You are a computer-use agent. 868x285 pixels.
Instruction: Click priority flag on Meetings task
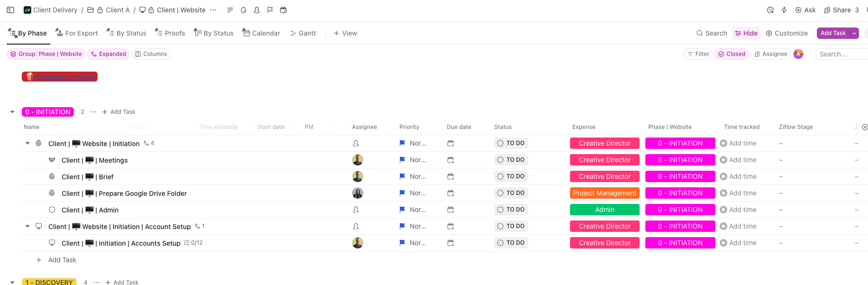click(x=402, y=160)
